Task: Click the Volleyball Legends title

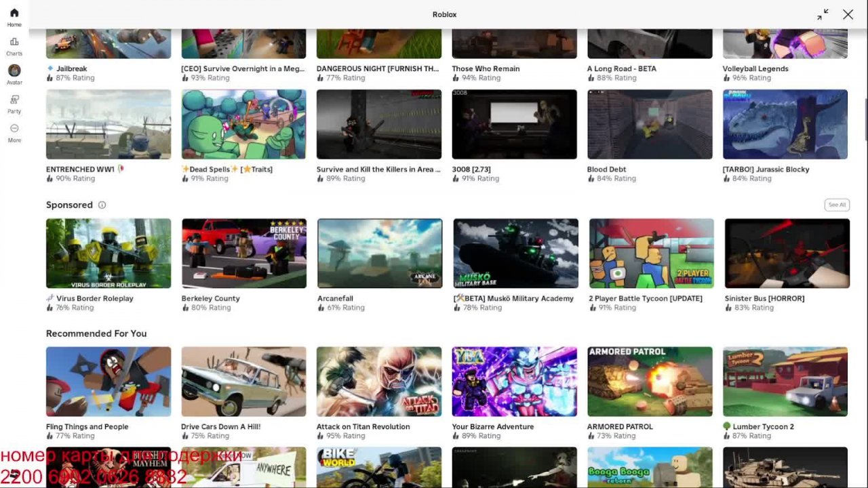Action: pos(755,68)
